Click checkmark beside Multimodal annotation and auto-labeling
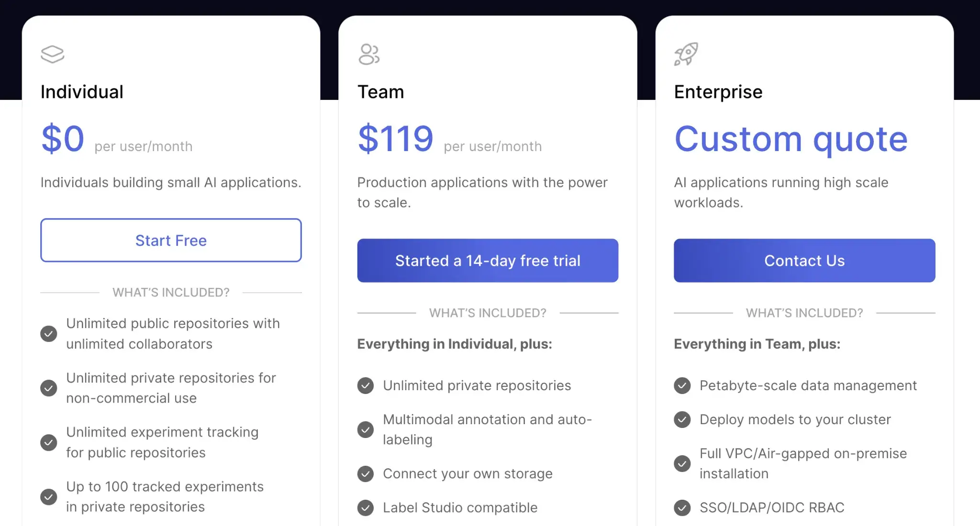 click(x=366, y=429)
